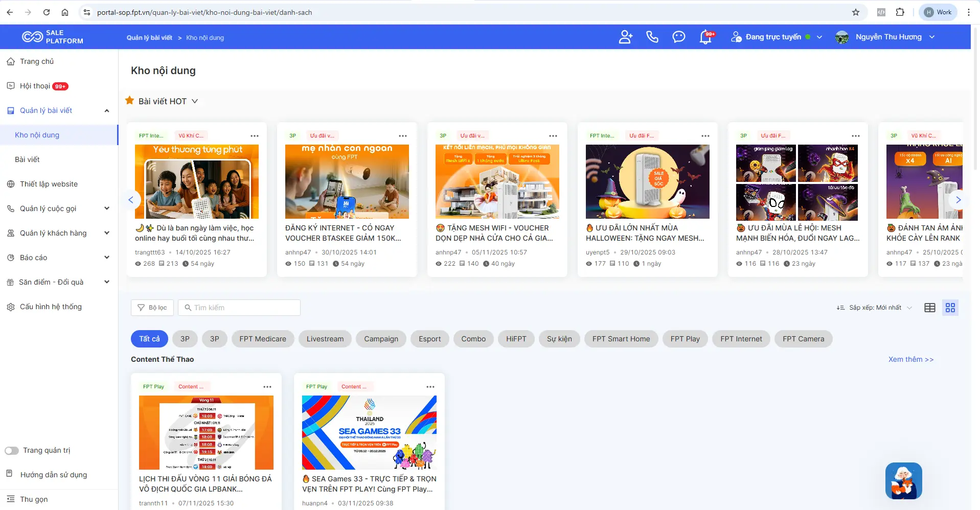The image size is (980, 510).
Task: Select the grid card view icon
Action: [x=950, y=308]
